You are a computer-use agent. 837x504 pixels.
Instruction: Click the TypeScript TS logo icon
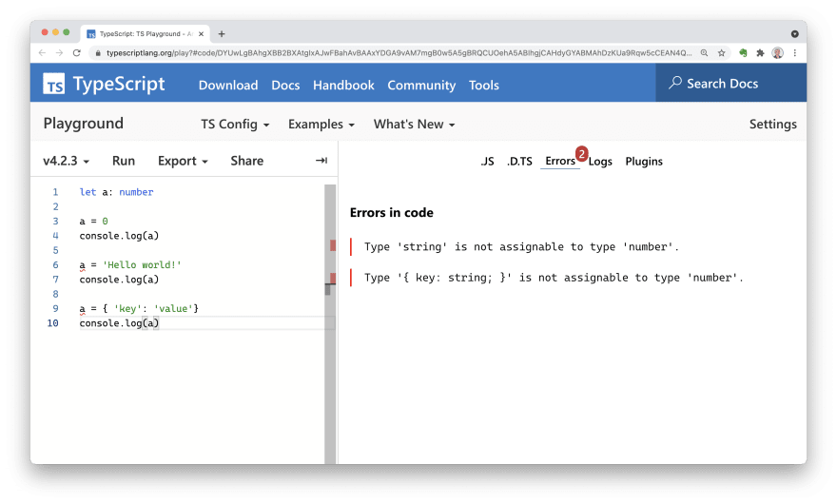[54, 84]
